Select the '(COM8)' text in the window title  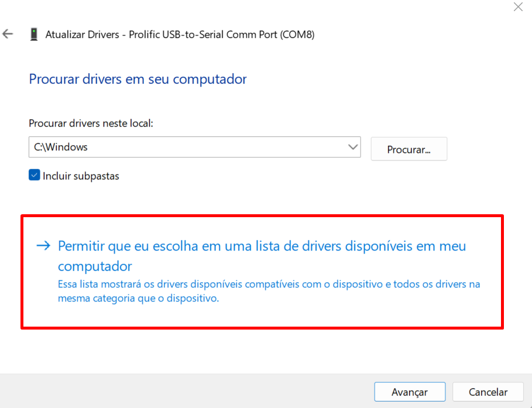pos(297,35)
